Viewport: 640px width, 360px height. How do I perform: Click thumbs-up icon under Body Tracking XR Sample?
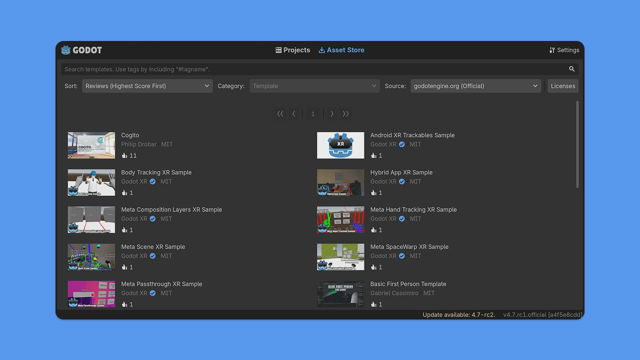[x=124, y=193]
